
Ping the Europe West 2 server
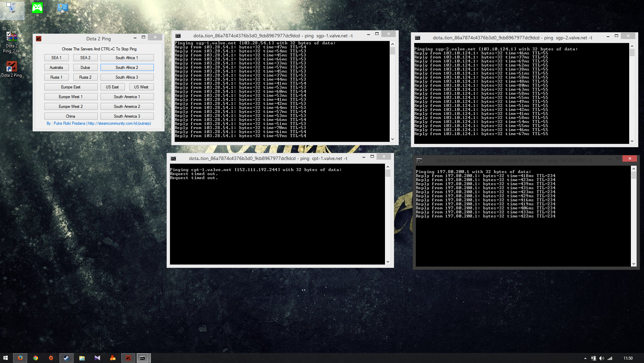[71, 107]
